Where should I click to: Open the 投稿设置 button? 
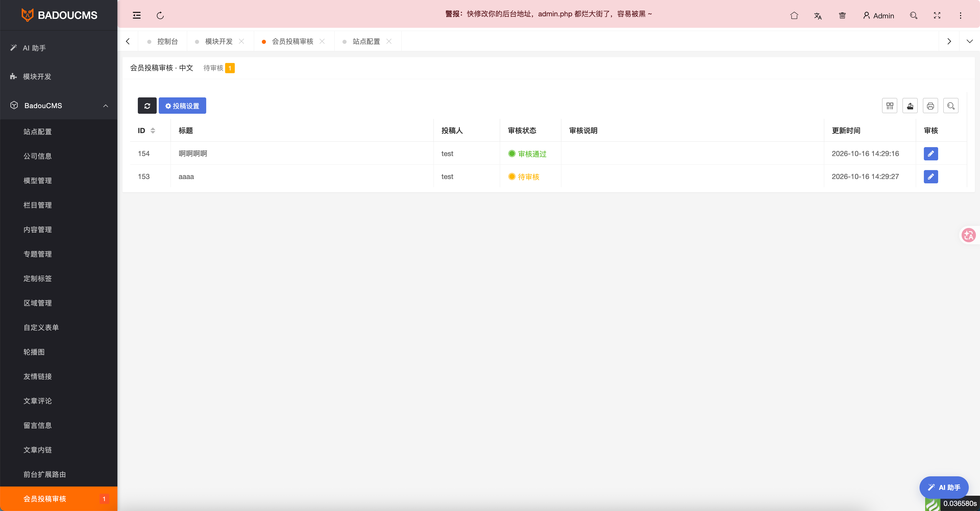pyautogui.click(x=182, y=106)
